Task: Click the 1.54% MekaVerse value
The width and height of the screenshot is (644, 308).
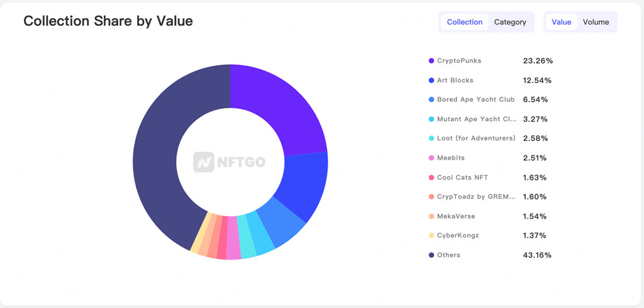Action: click(x=535, y=216)
